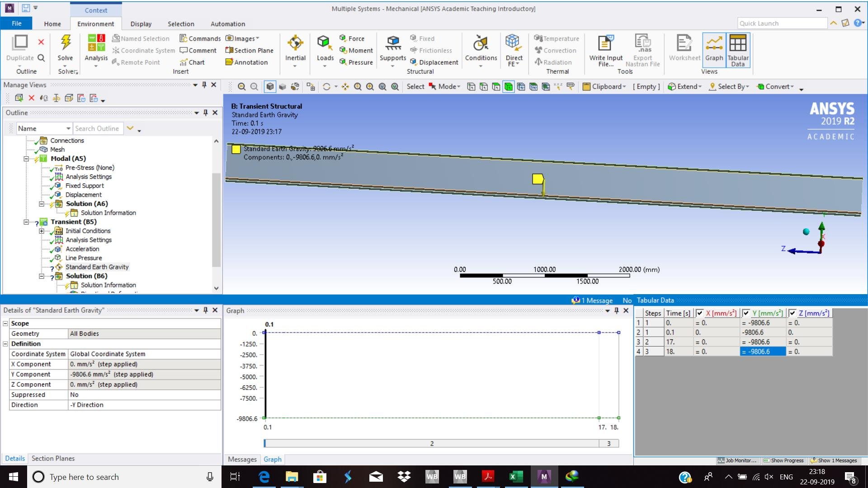Click red delete icon in Manage Views
The height and width of the screenshot is (488, 868).
click(x=32, y=98)
